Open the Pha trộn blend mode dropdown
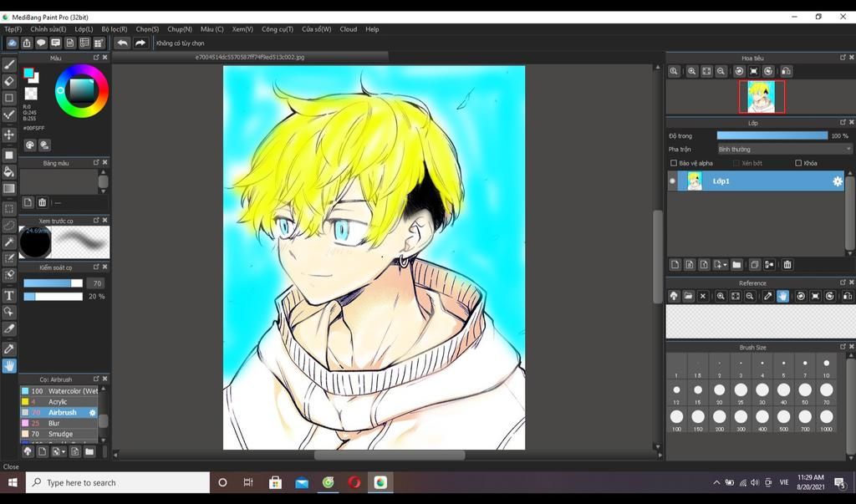This screenshot has width=856, height=504. [784, 149]
